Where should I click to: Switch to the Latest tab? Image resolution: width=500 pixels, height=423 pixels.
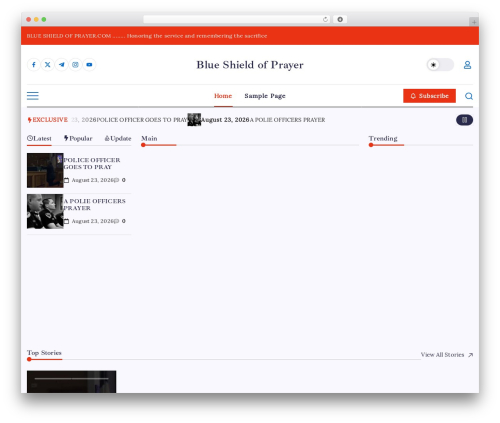[x=39, y=138]
